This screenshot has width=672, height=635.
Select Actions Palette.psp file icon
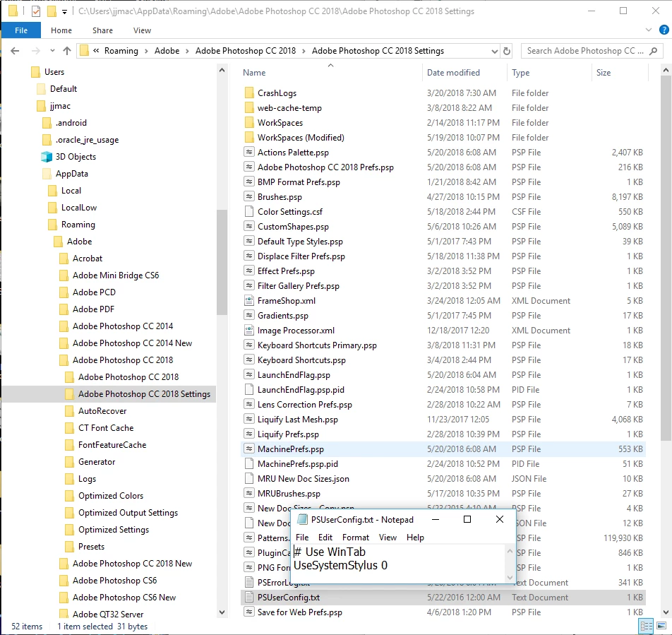pyautogui.click(x=249, y=152)
